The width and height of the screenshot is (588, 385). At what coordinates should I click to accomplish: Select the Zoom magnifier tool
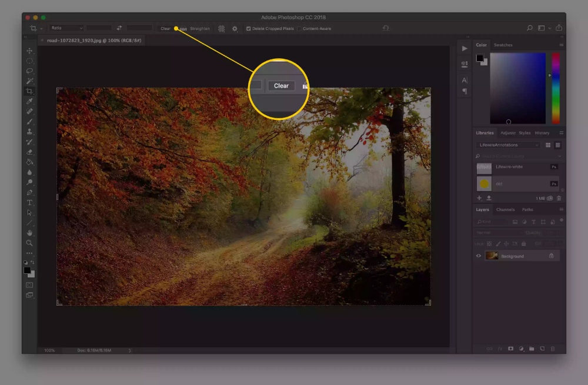point(29,243)
